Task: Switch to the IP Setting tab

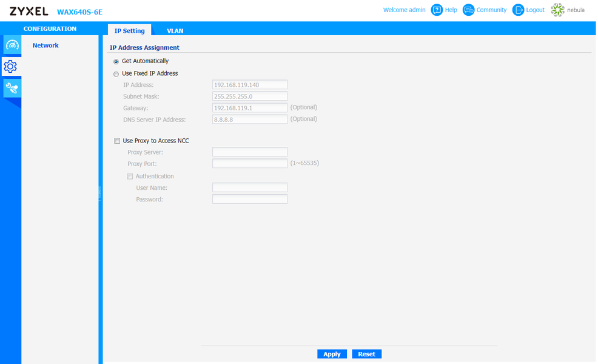Action: click(x=130, y=30)
